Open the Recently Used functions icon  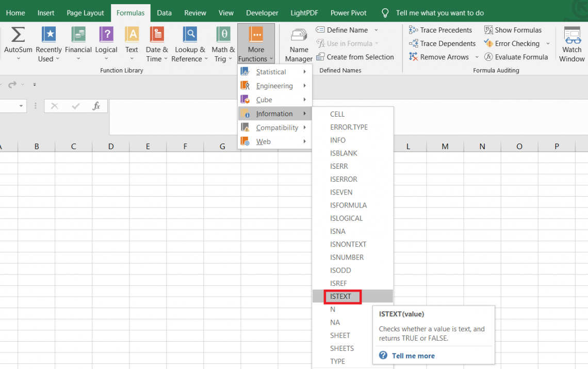[49, 35]
